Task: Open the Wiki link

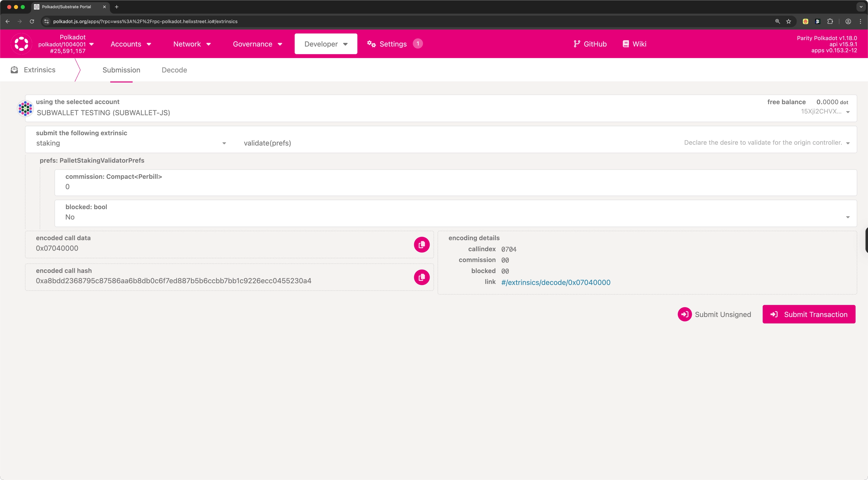Action: [x=634, y=44]
